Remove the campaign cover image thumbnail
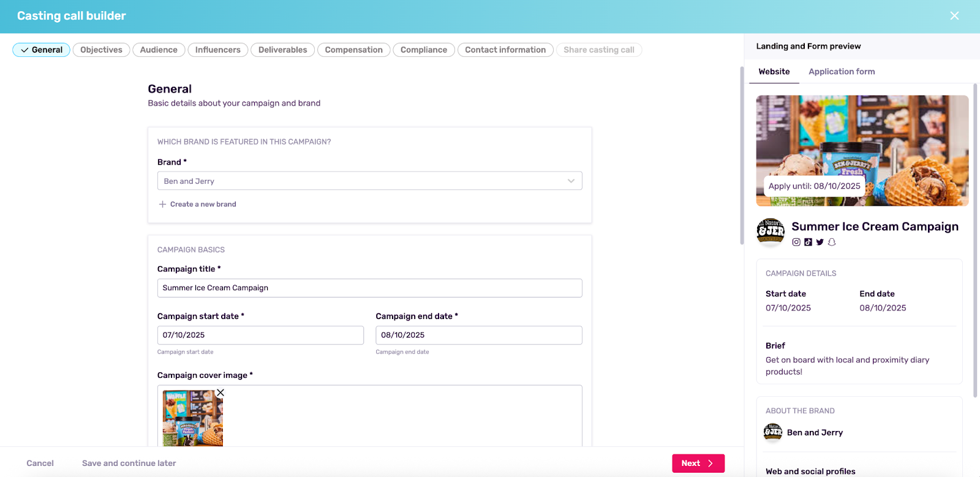 [221, 392]
